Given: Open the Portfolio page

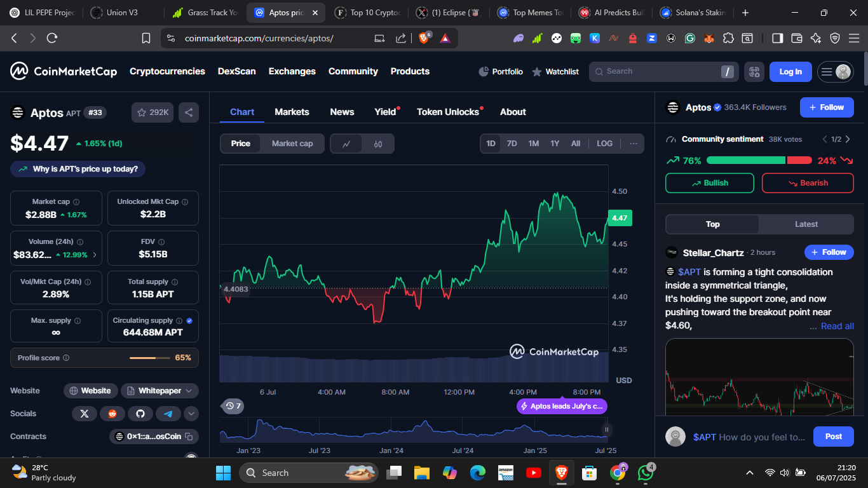Looking at the screenshot, I should 501,72.
